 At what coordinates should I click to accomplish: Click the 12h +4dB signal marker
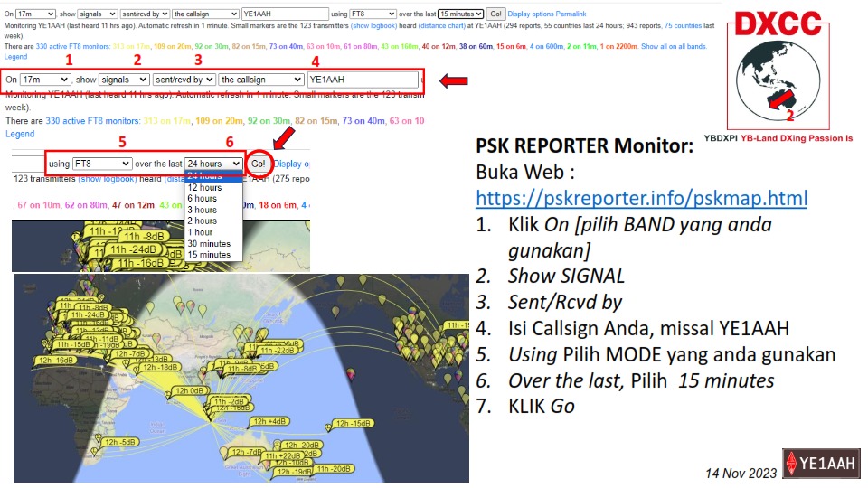tap(269, 422)
